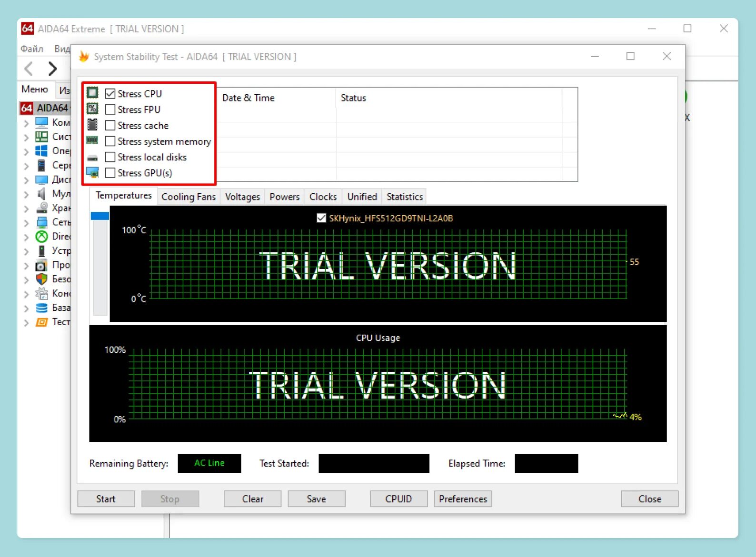Expand the Сер tree node chevron
Screen dimensions: 756x557
(26, 166)
